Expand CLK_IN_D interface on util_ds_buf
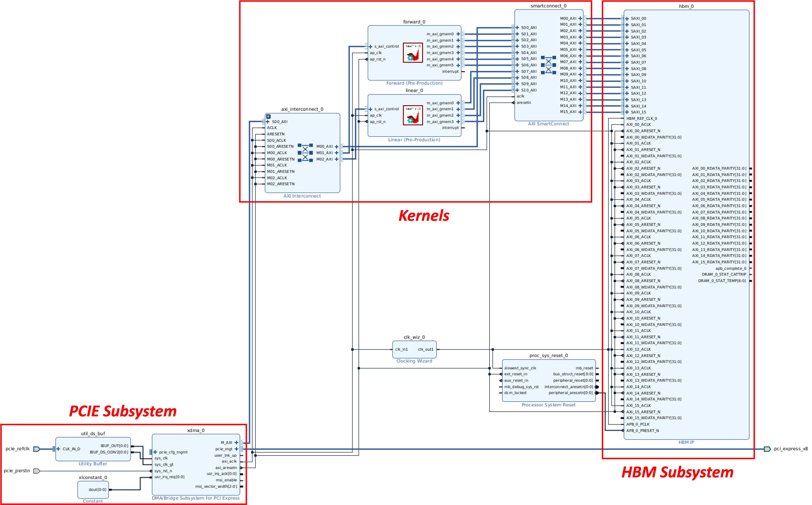The image size is (812, 505). point(58,449)
